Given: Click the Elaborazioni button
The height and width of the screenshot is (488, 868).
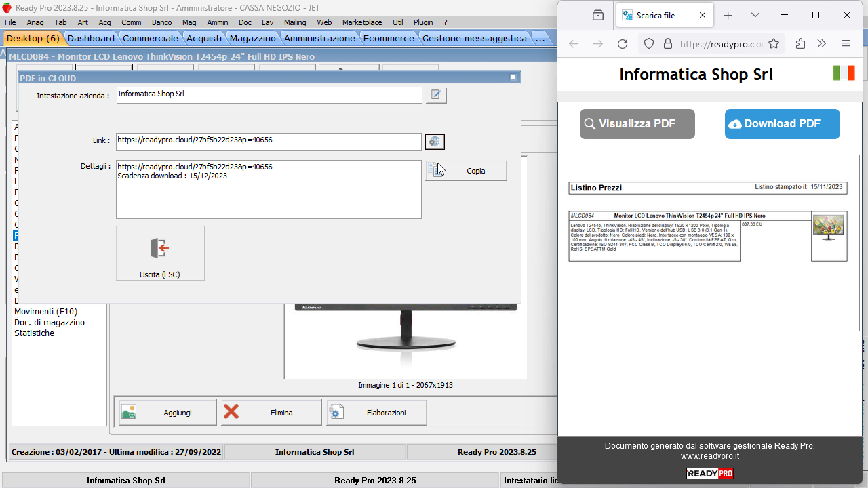Looking at the screenshot, I should 376,412.
